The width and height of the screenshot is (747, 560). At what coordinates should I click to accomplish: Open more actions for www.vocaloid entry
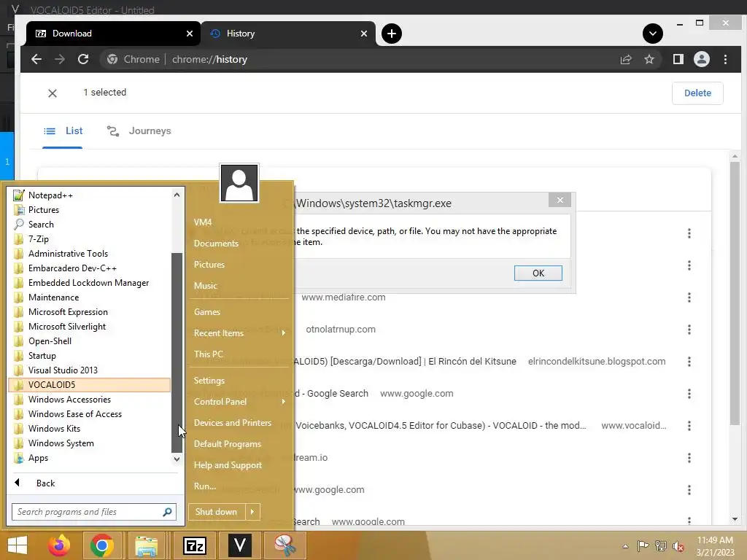(689, 426)
